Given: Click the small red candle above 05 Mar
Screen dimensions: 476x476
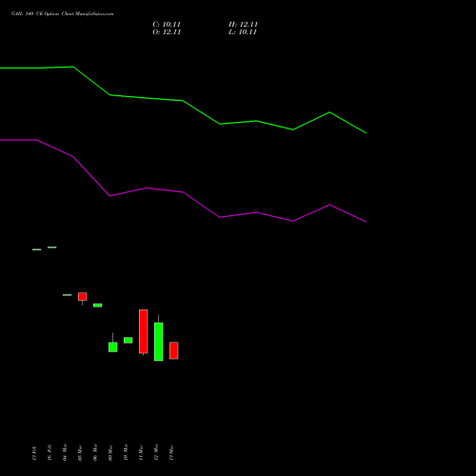Looking at the screenshot, I should click(83, 296).
